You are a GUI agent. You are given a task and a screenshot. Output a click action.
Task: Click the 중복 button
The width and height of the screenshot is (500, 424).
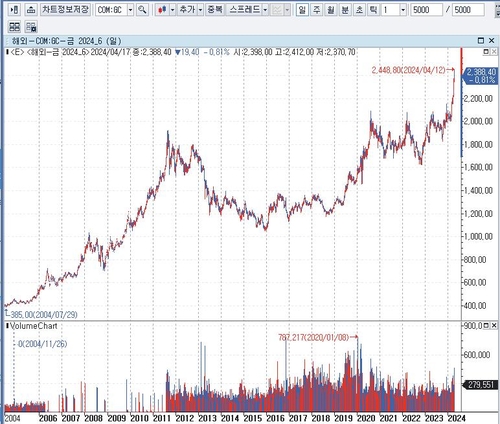215,10
